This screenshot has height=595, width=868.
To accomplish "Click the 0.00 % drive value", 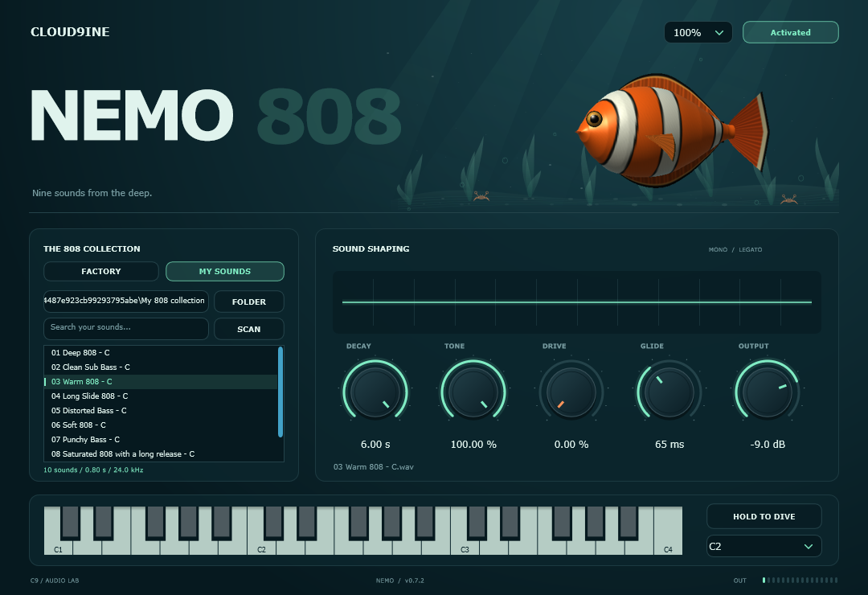I will 571,445.
